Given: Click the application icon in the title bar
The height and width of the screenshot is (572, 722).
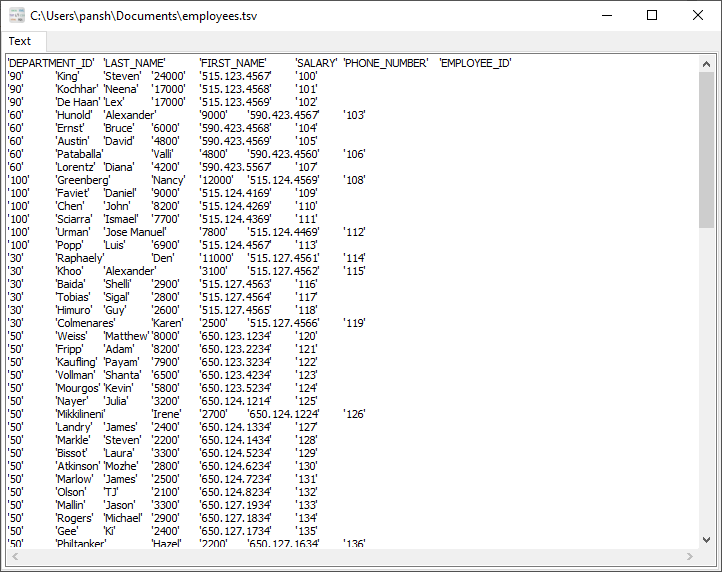Looking at the screenshot, I should 16,15.
